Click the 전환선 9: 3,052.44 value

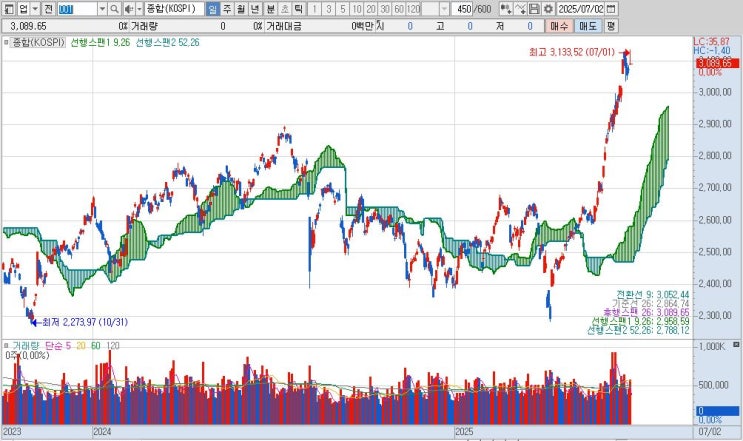[x=652, y=295]
